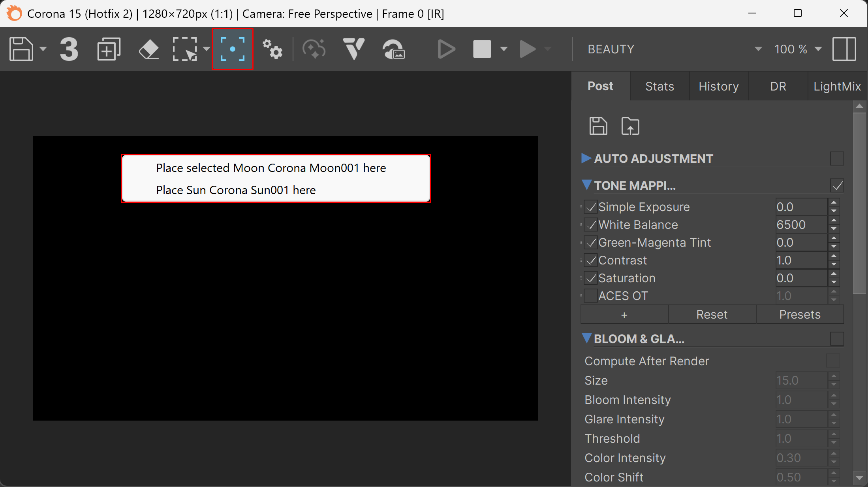Image resolution: width=868 pixels, height=487 pixels.
Task: Open the Chaos cloud image icon
Action: [394, 49]
